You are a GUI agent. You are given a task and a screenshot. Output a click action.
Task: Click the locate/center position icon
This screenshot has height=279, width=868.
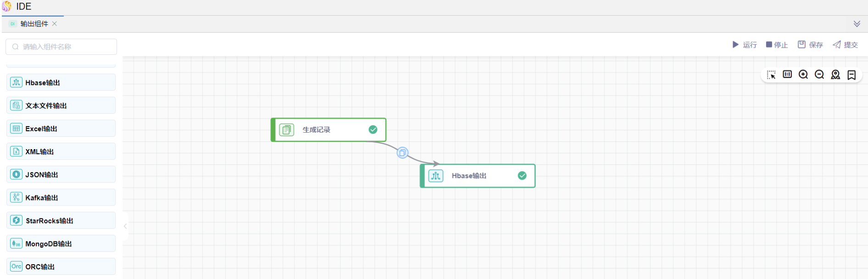pyautogui.click(x=835, y=75)
